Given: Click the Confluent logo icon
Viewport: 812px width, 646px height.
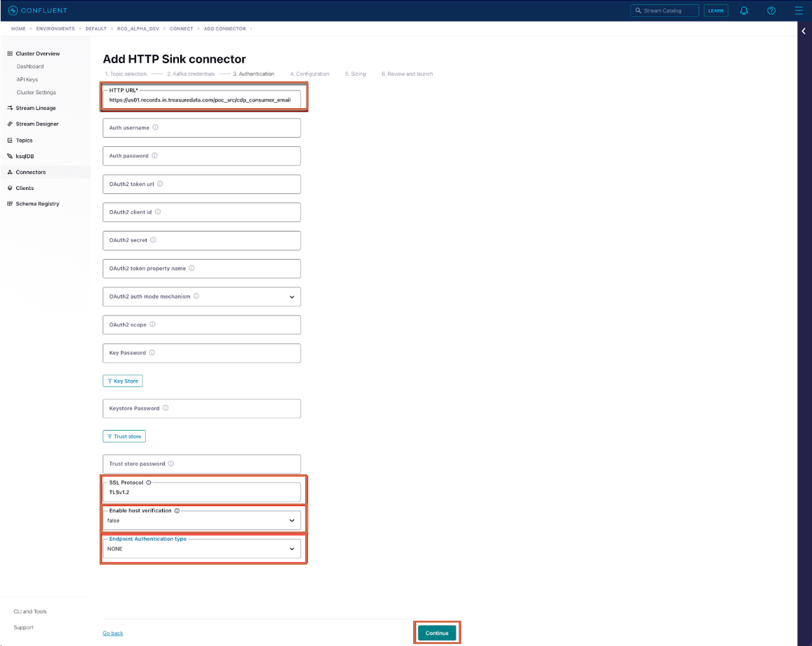Looking at the screenshot, I should pos(13,10).
